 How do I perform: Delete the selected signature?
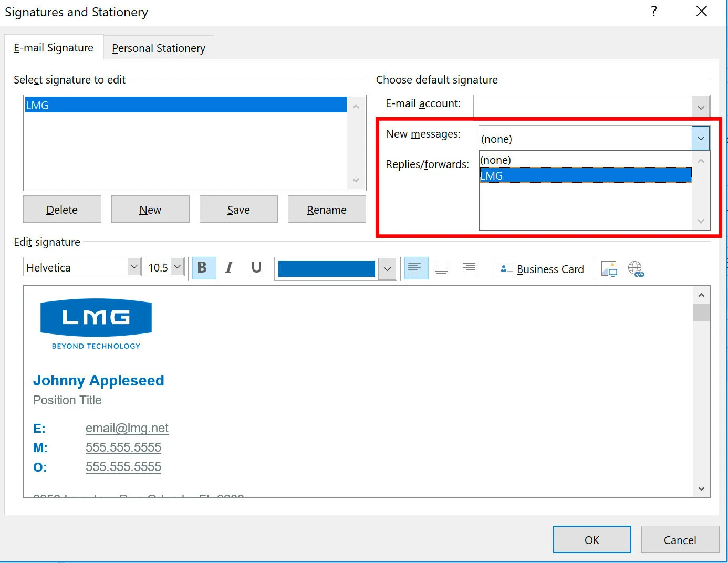[62, 210]
